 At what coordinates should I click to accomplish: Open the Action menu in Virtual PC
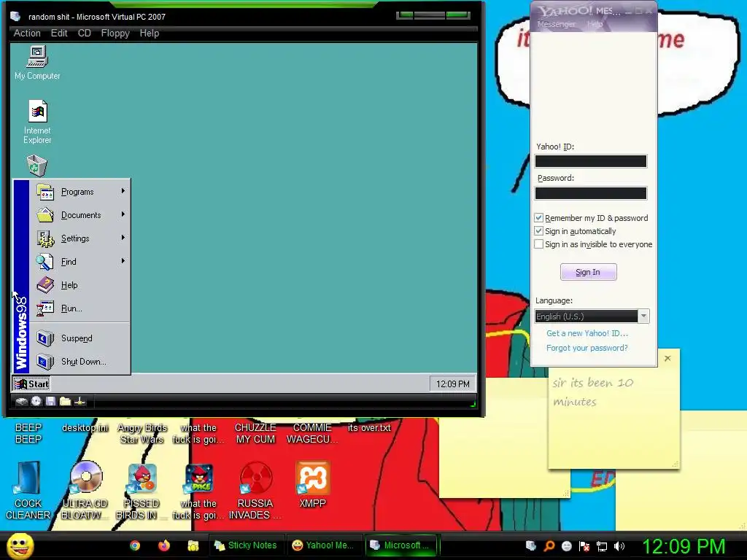[x=27, y=34]
